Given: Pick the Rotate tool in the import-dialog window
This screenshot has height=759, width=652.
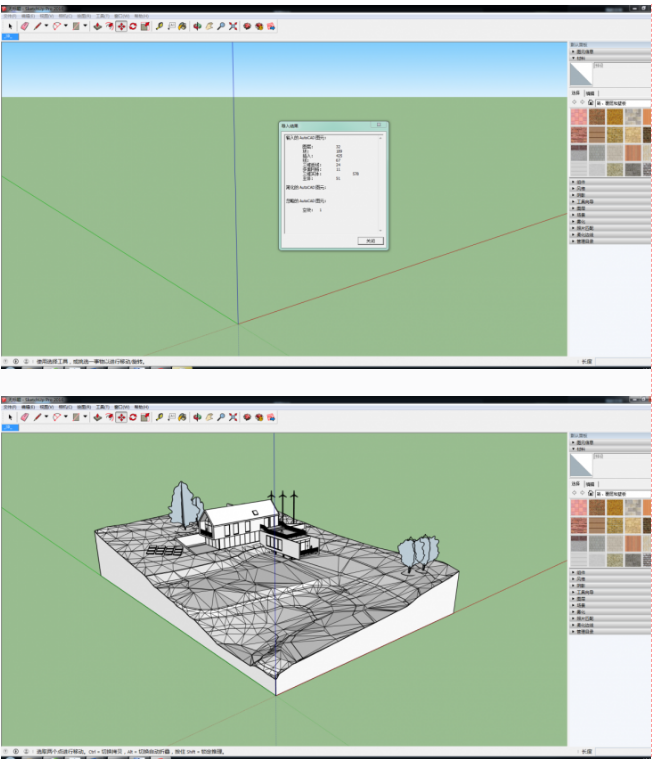Looking at the screenshot, I should tap(133, 26).
